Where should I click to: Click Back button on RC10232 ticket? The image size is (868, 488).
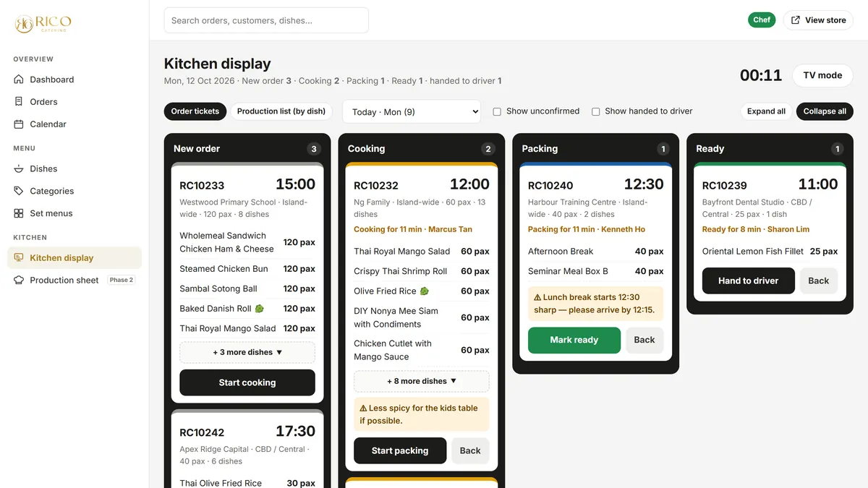470,450
